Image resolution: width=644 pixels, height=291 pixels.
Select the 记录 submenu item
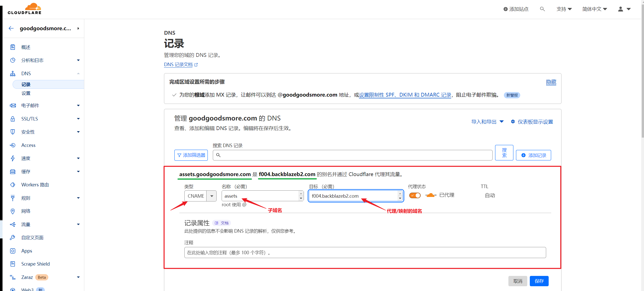(48, 85)
